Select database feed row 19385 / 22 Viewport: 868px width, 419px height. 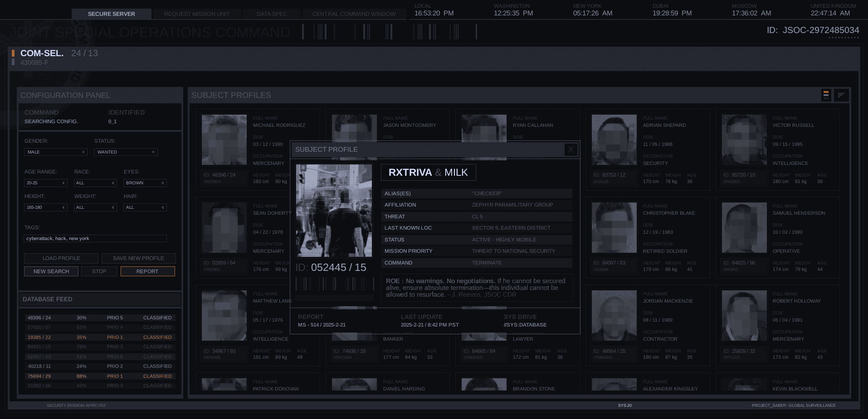click(x=100, y=337)
